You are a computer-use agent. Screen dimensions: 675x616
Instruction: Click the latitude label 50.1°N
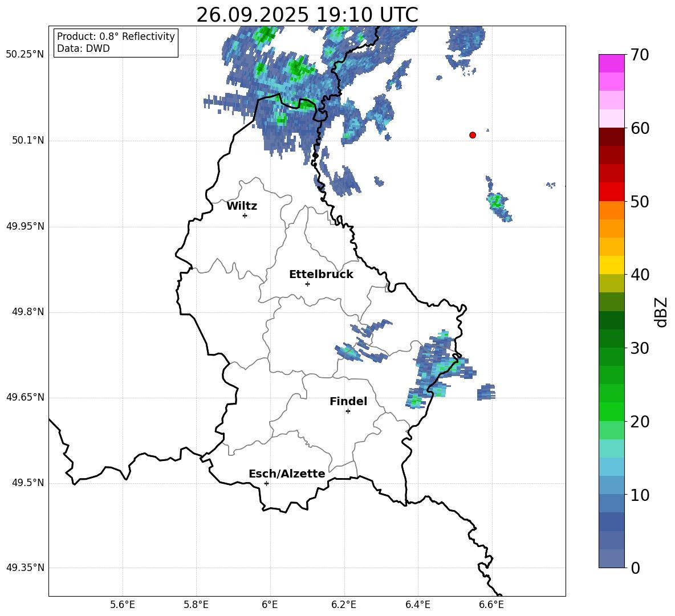[29, 141]
